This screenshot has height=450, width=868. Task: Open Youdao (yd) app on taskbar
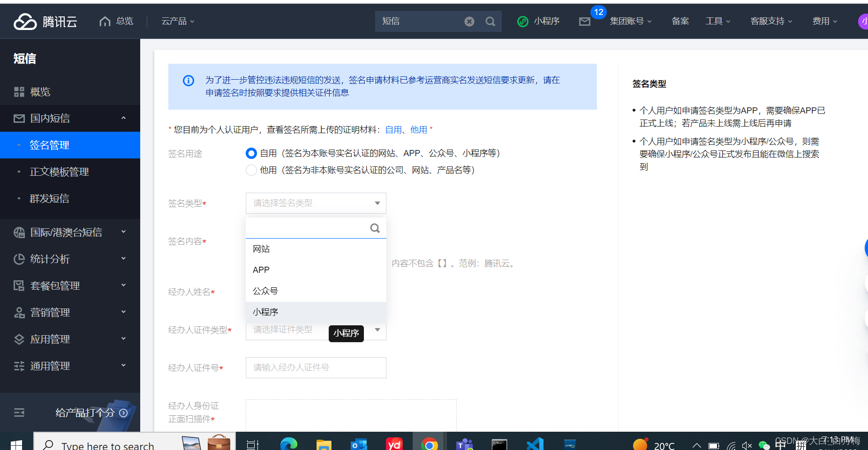point(394,444)
